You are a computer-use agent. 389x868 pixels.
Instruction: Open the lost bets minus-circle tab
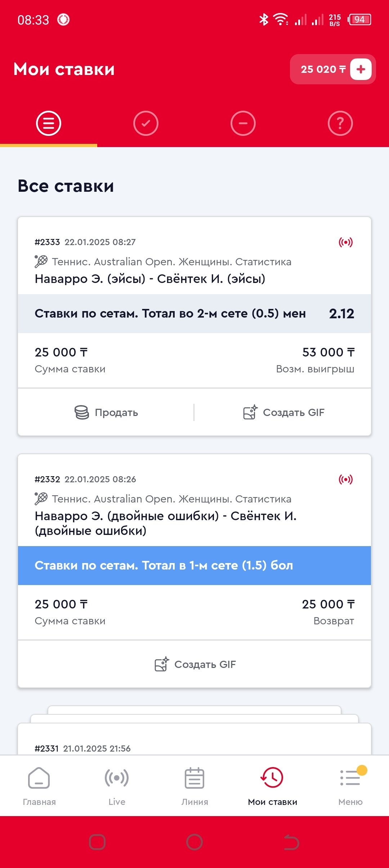click(x=243, y=123)
